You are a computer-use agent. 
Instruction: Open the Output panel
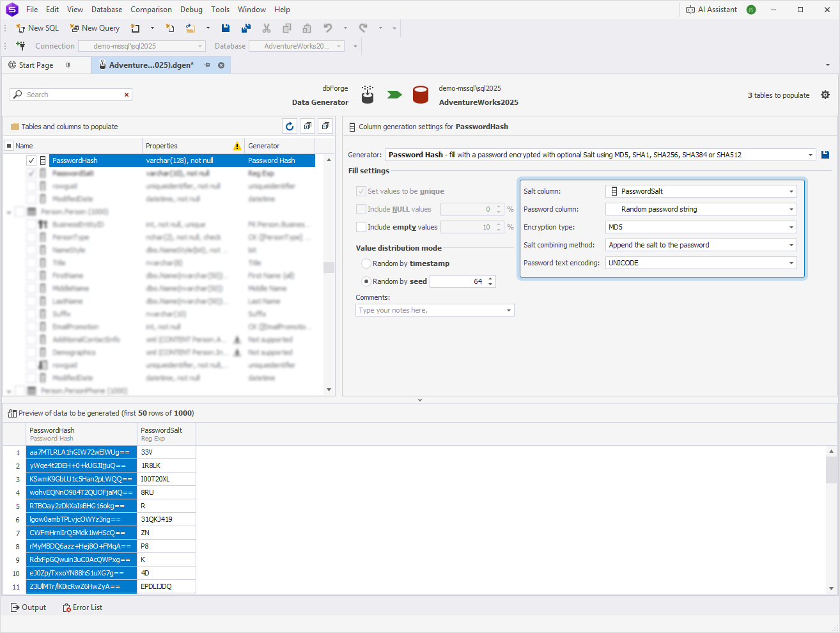[29, 607]
